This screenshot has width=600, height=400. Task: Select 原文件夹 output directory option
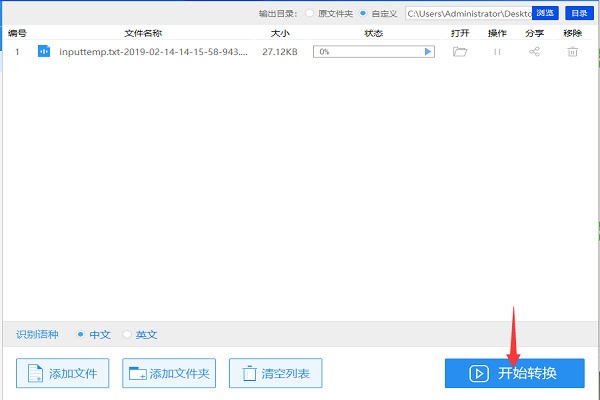(310, 13)
